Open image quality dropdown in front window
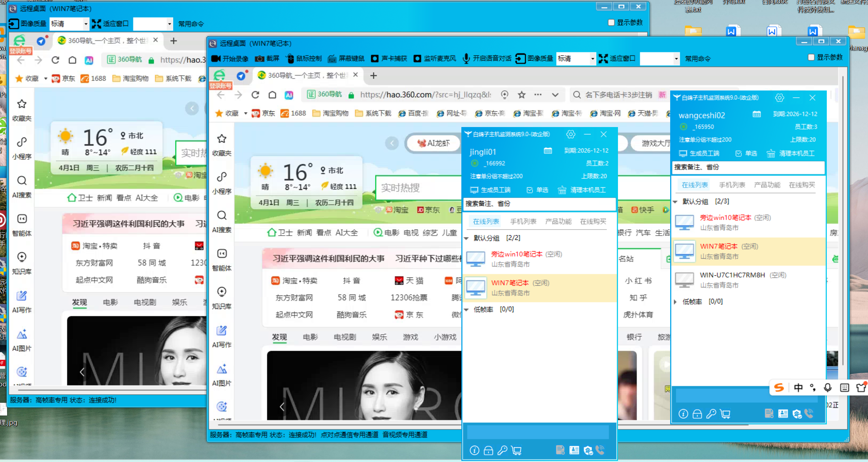This screenshot has width=868, height=462. pyautogui.click(x=592, y=59)
